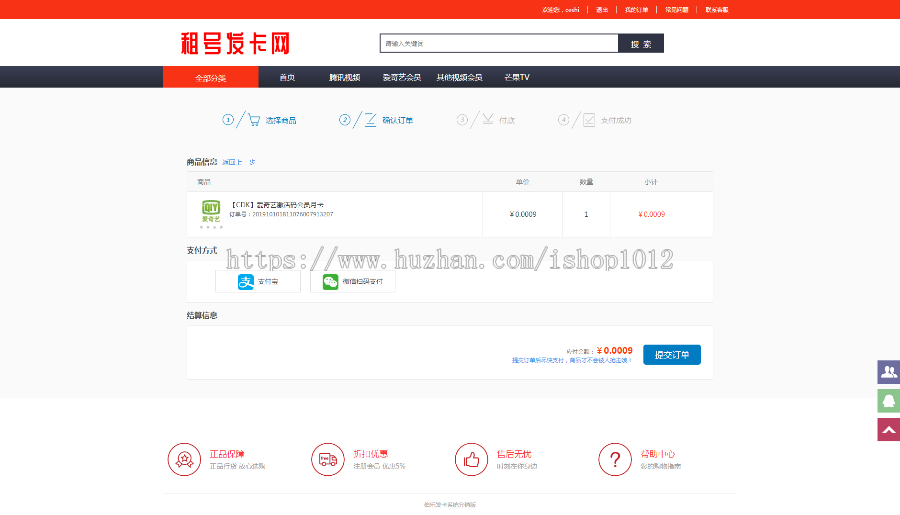Open the 腾讯视频 nav item
900x515 pixels.
coord(344,78)
